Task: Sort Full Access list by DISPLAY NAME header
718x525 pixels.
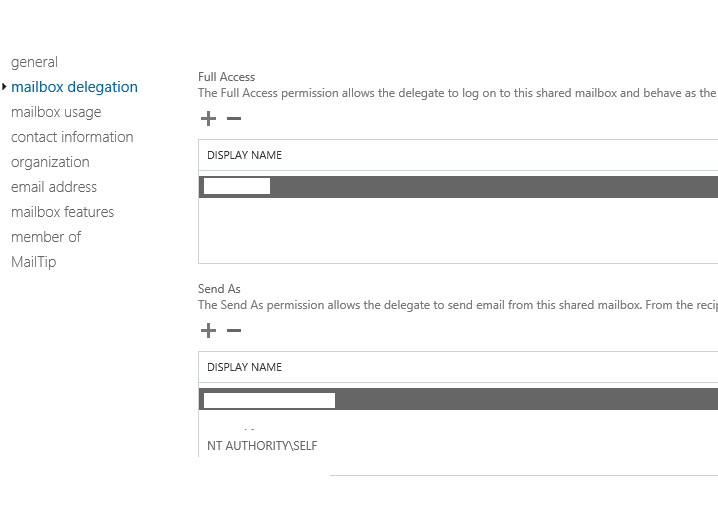Action: (x=245, y=155)
